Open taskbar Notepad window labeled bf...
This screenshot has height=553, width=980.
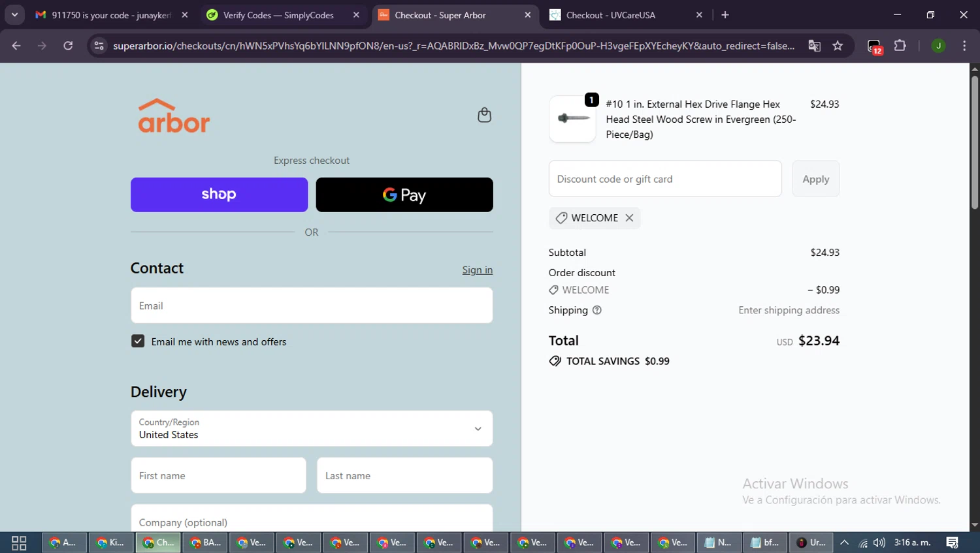pos(765,543)
